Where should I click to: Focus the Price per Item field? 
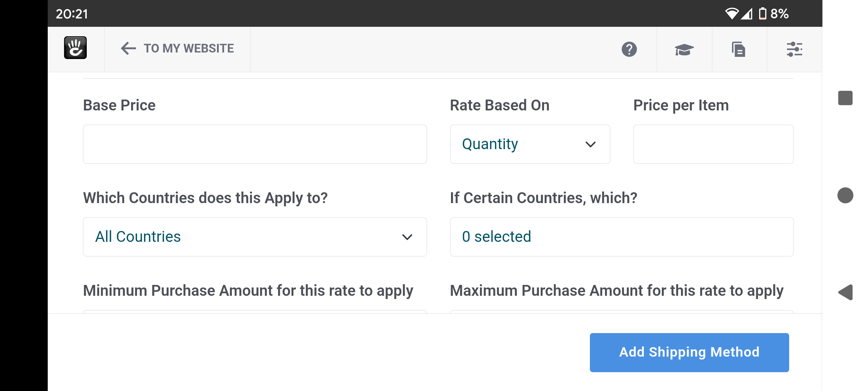point(713,144)
